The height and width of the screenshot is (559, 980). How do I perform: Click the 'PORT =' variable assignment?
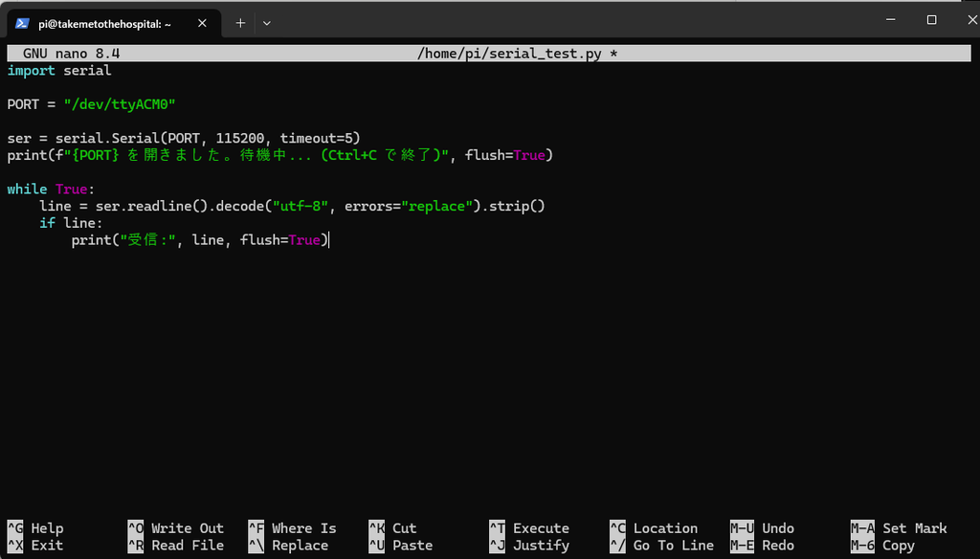pyautogui.click(x=32, y=104)
